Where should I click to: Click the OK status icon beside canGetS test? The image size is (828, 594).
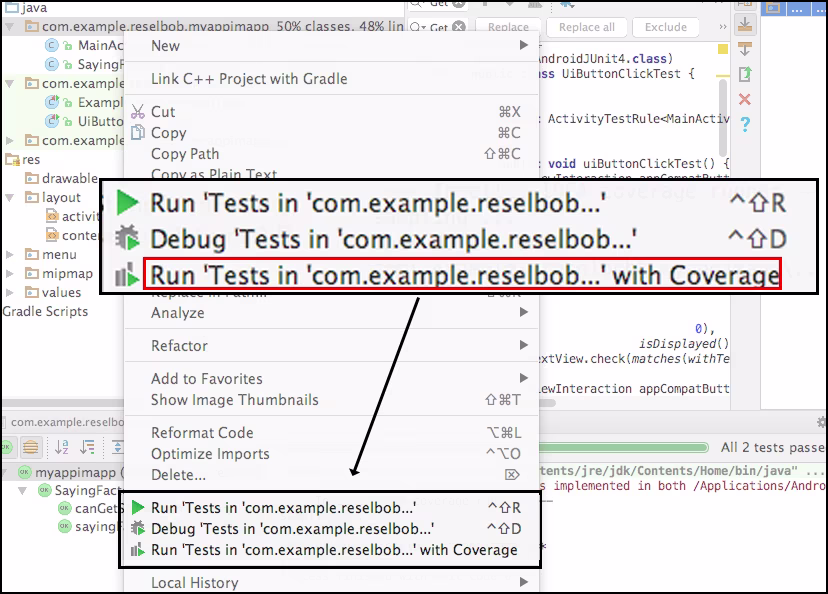[64, 508]
